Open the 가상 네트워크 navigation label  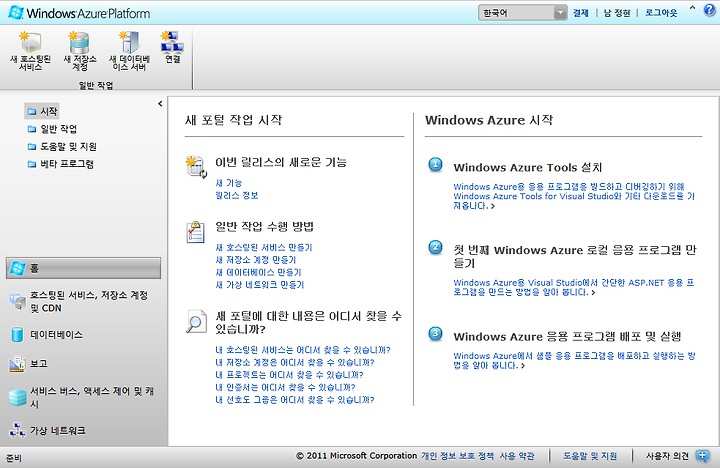coord(58,431)
